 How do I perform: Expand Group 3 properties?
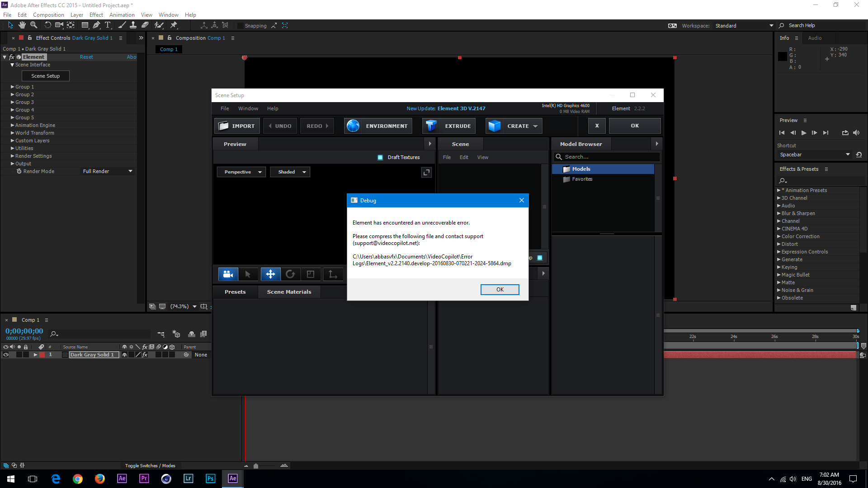click(13, 102)
